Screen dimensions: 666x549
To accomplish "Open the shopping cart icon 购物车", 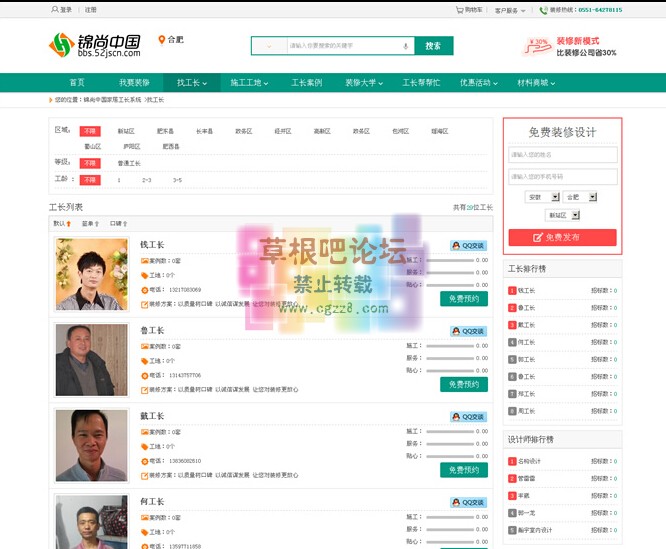I will (x=459, y=10).
